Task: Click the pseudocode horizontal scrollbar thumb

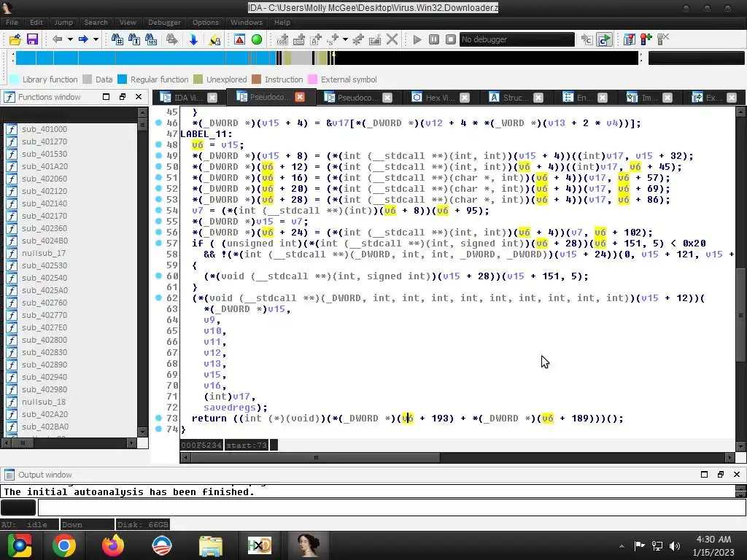Action: (x=315, y=458)
